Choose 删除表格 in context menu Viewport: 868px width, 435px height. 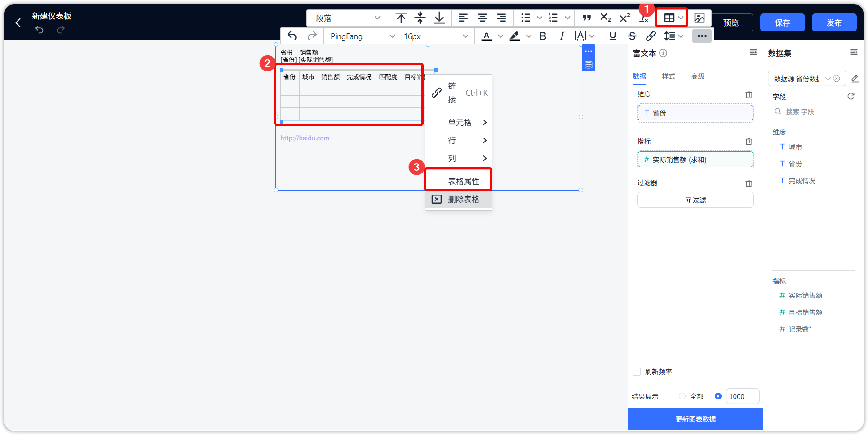(x=459, y=199)
